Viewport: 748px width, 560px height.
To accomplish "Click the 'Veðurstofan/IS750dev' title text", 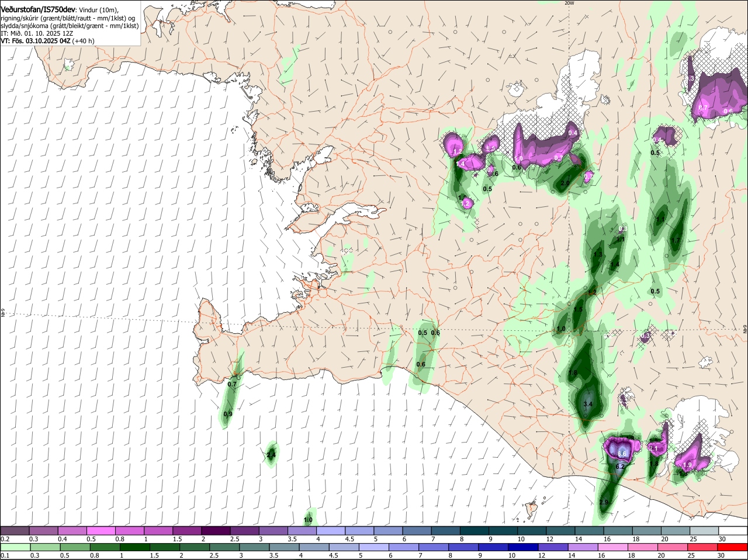I will (38, 10).
